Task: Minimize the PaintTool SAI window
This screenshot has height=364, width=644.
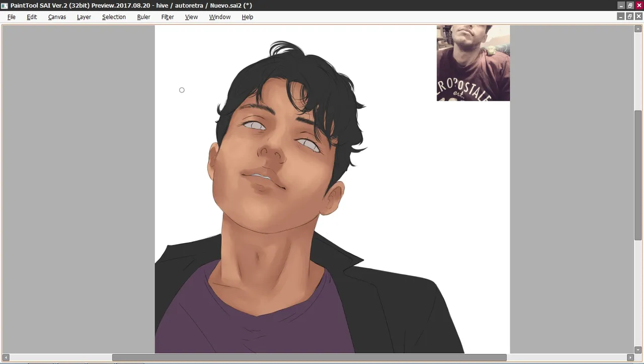Action: pos(621,5)
